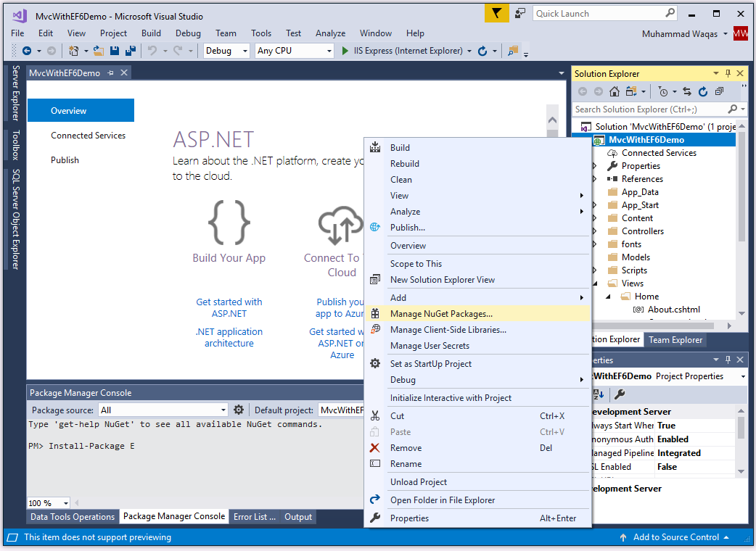Click Solution Explorer horizontal scrollbar
The image size is (756, 551).
coord(653,326)
